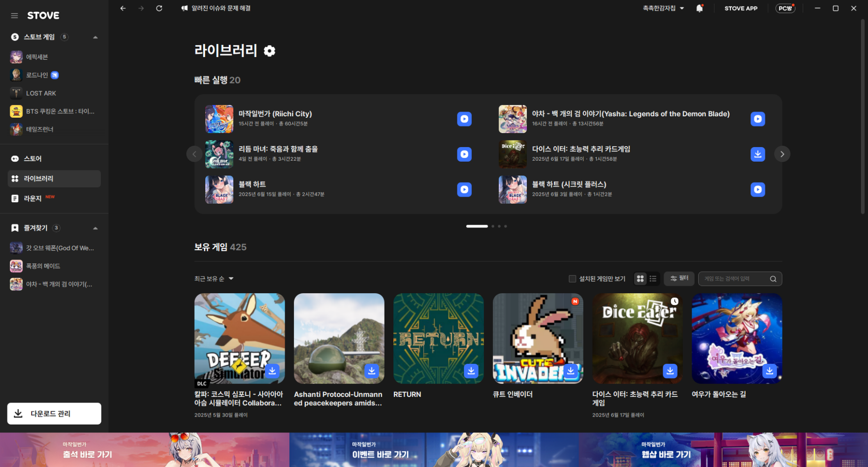Toggle 설치된 게임만 보기 checkbox
Viewport: 868px width, 467px height.
coord(572,279)
